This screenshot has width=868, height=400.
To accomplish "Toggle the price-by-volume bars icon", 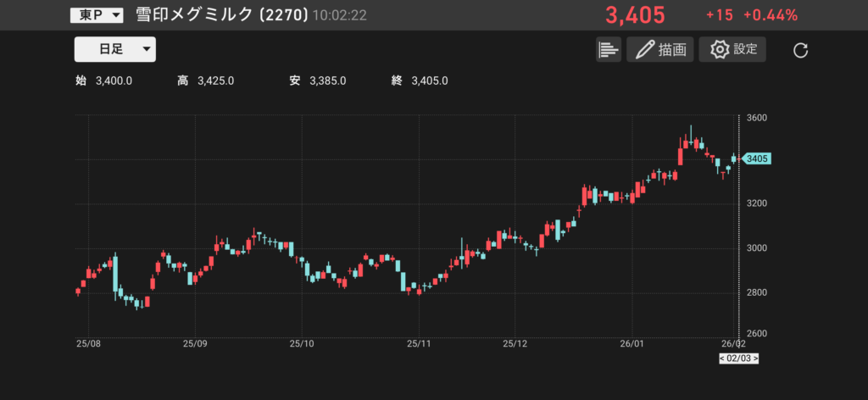I will tap(608, 49).
